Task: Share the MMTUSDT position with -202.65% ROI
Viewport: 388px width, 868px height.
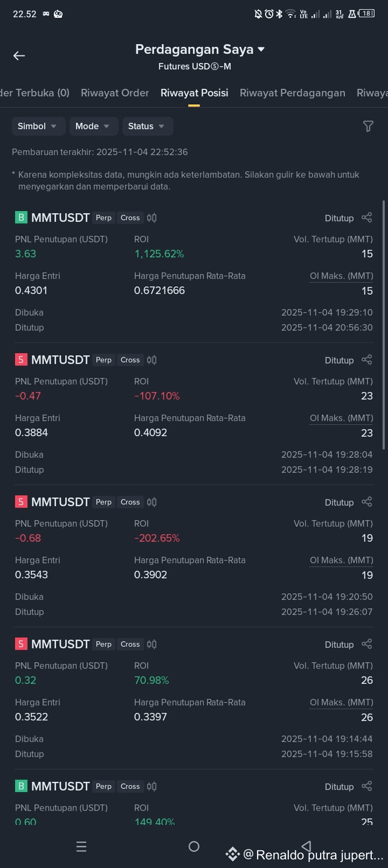Action: pos(367,502)
